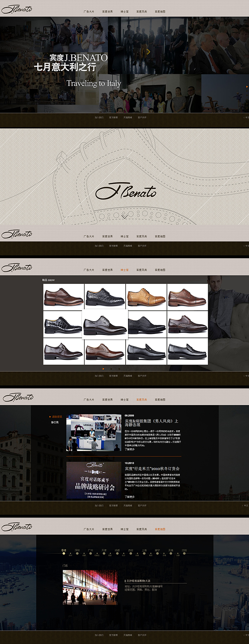This screenshot has width=249, height=644.
Task: Open 宾度世界 in the header below the splash
Action: pos(107,236)
